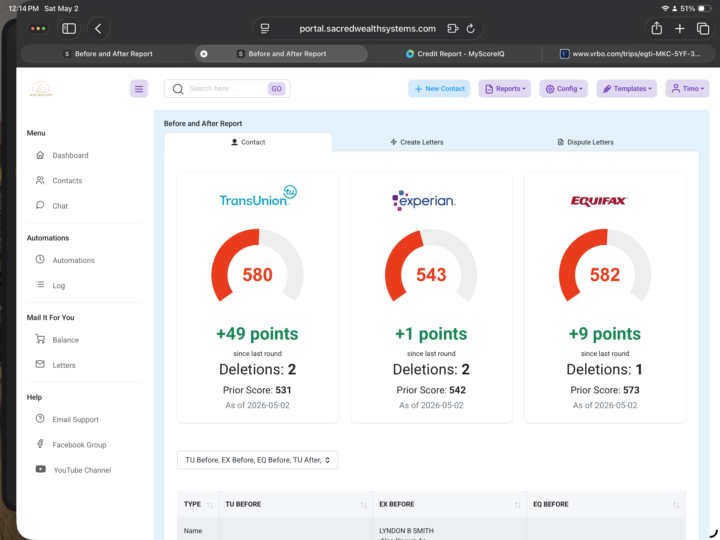Viewport: 720px width, 540px height.
Task: Switch to Credit Report - MyScoreIQ tab
Action: point(455,54)
